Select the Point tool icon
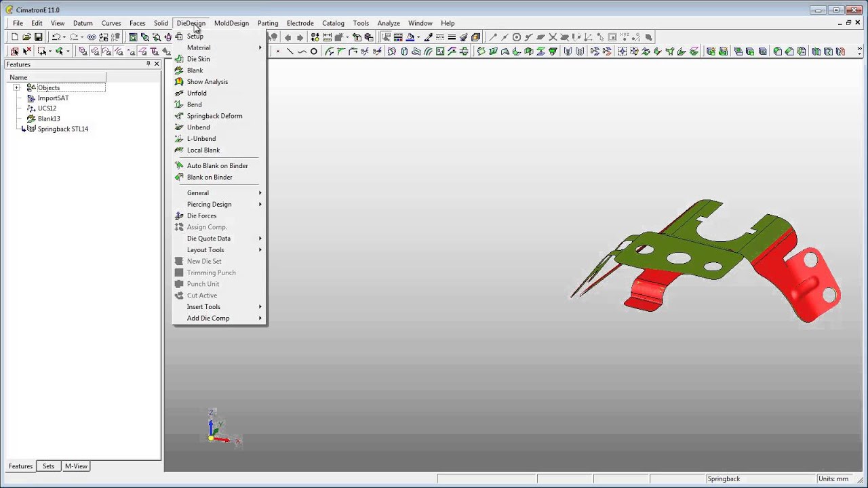The width and height of the screenshot is (868, 488). tap(278, 51)
